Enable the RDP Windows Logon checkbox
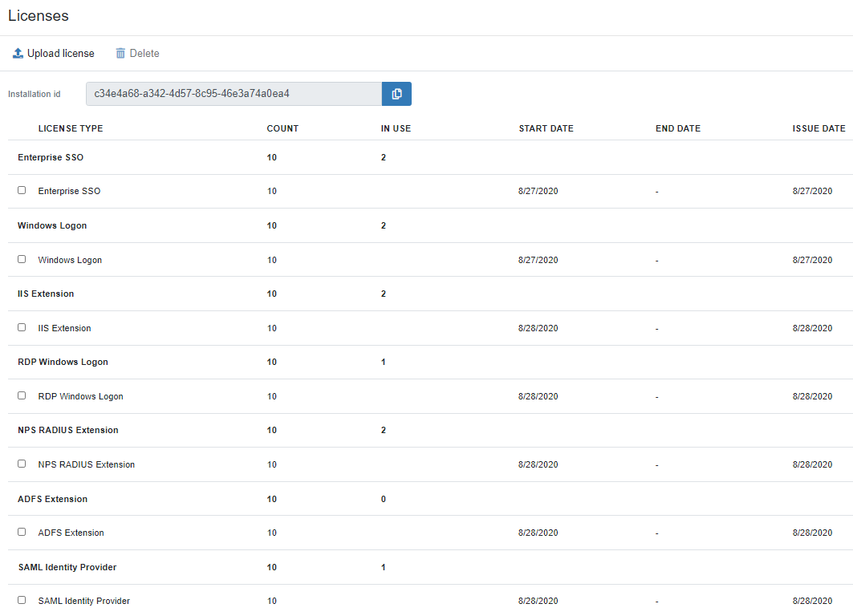The height and width of the screenshot is (616, 853). 22,395
